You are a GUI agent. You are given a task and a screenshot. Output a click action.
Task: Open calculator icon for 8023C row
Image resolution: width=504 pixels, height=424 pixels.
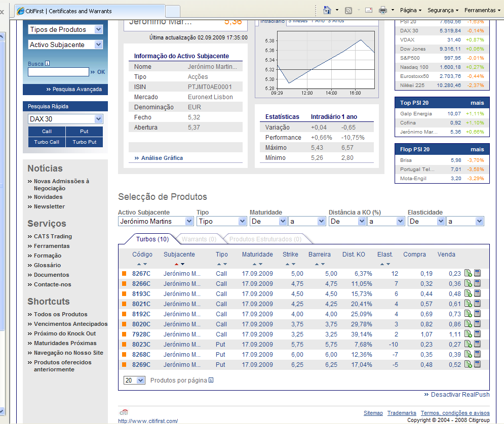[x=477, y=344]
